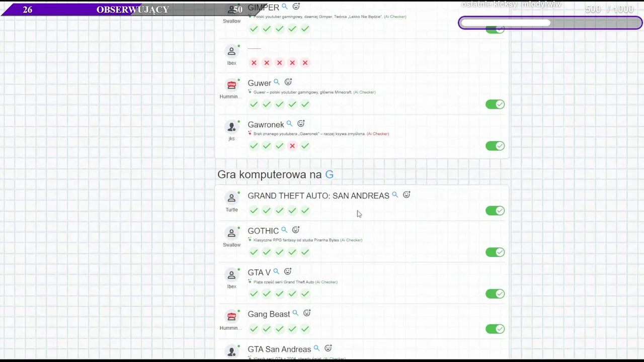The width and height of the screenshot is (644, 362).
Task: Click the Gra komputerowa na G heading
Action: [x=275, y=174]
